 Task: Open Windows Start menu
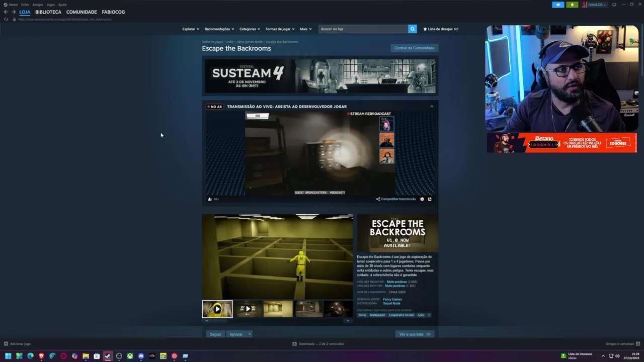[x=8, y=356]
